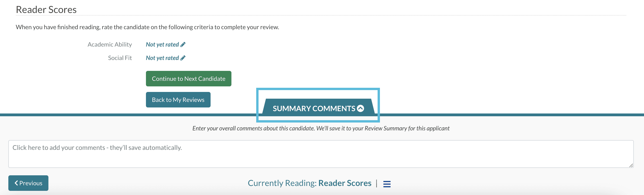Click the comments box resize handle
This screenshot has width=644, height=195.
tap(631, 165)
